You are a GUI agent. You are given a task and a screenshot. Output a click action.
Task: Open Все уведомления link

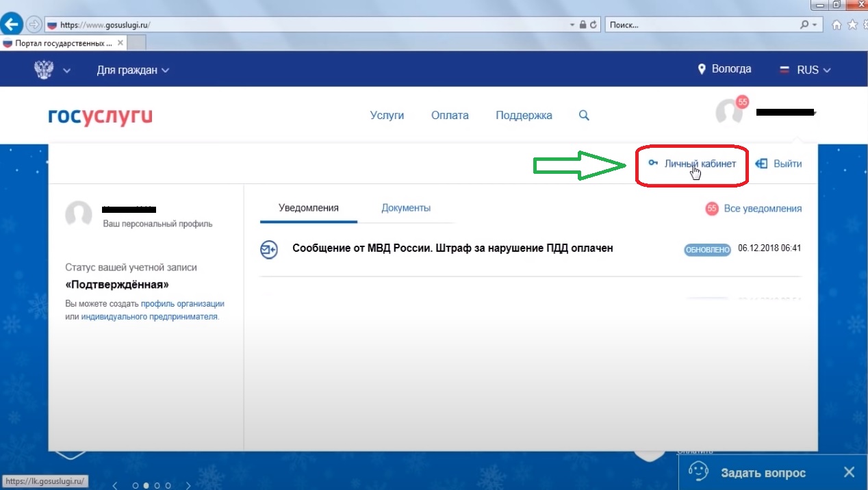762,209
